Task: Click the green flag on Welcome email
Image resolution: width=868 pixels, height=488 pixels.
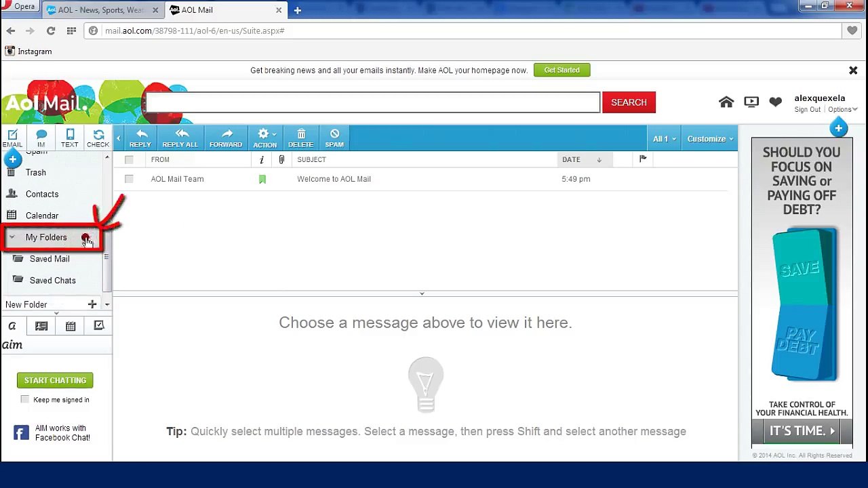Action: (x=262, y=180)
